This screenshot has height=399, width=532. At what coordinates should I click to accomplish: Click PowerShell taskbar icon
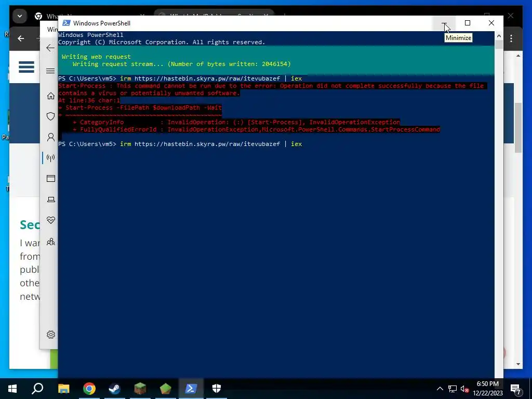(x=191, y=389)
